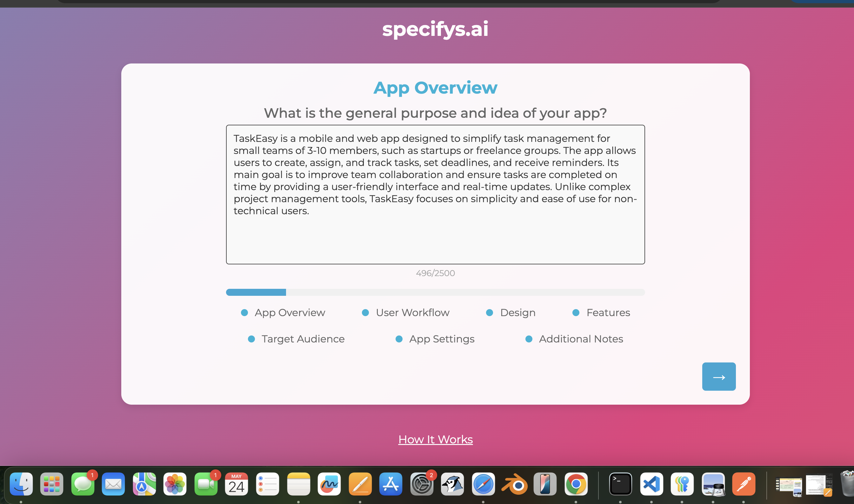Image resolution: width=854 pixels, height=504 pixels.
Task: Open the How It Works link
Action: pyautogui.click(x=435, y=439)
